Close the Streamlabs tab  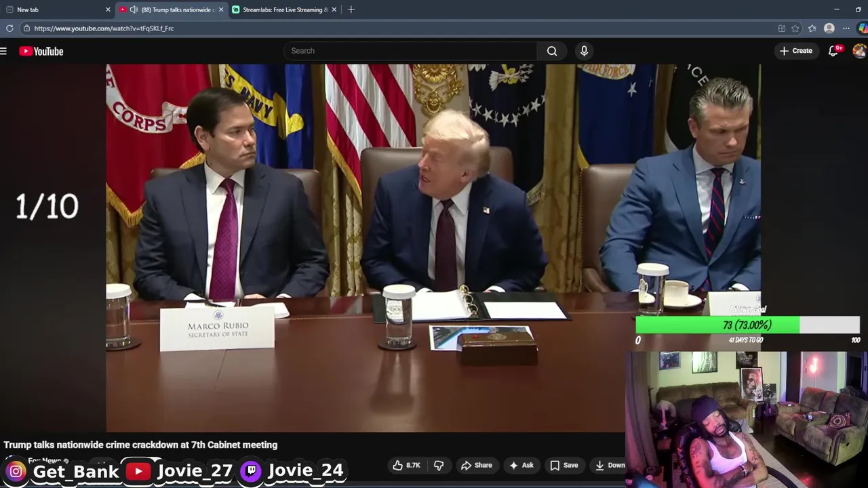coord(334,9)
